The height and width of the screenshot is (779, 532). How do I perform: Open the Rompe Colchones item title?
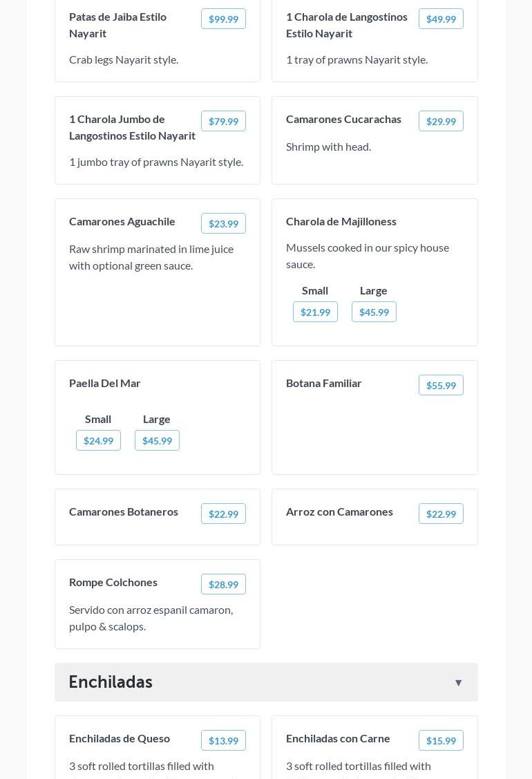coord(113,582)
